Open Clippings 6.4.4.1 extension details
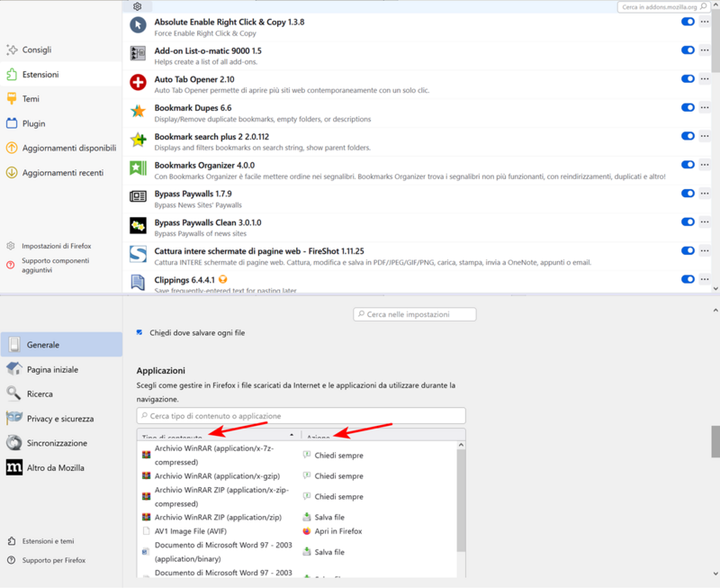Image resolution: width=720 pixels, height=588 pixels. coord(184,280)
